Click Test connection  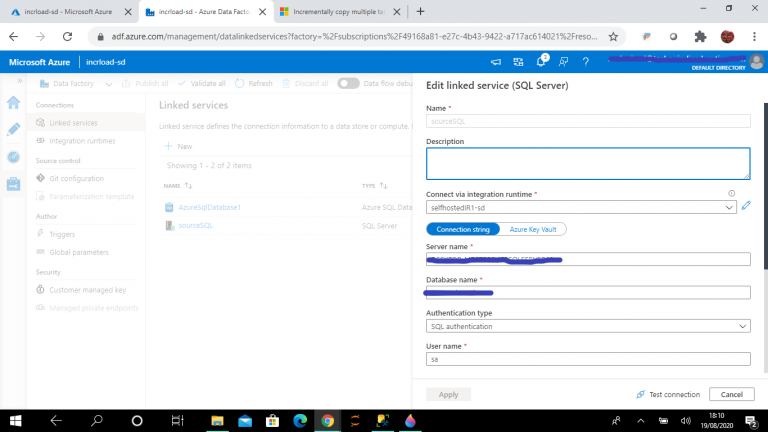click(x=668, y=394)
